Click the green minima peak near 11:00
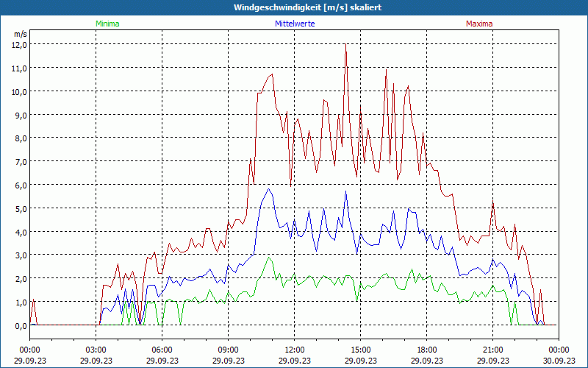Viewport: 588px width, 368px height. click(268, 257)
